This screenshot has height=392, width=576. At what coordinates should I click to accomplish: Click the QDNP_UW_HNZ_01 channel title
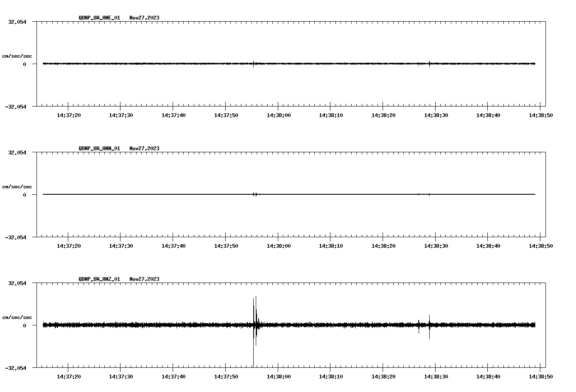[99, 279]
